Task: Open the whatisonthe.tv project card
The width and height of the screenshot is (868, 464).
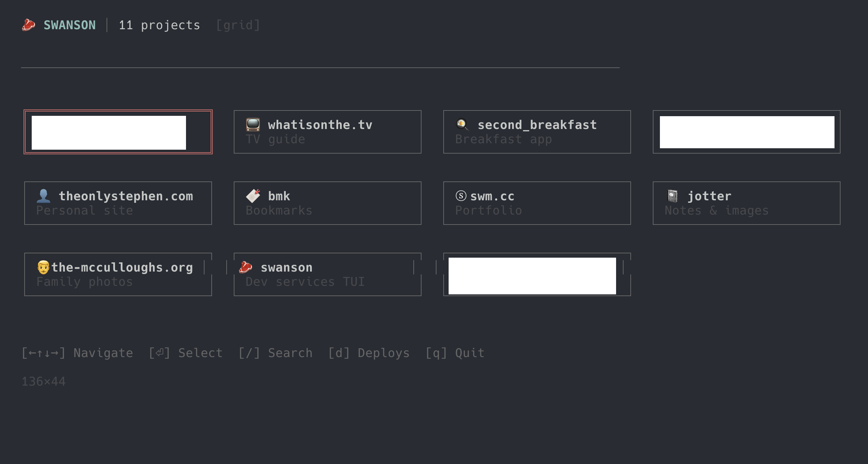Action: click(327, 132)
